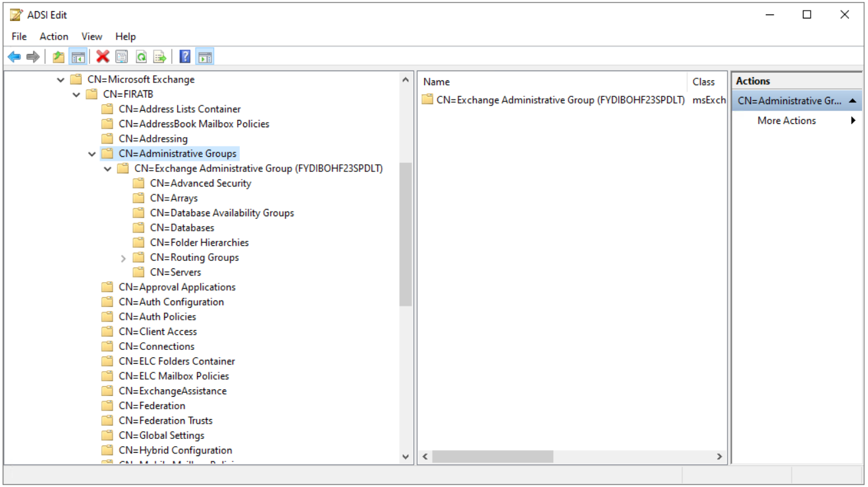Click folder icon of CN=Auth Policies
868x487 pixels.
click(x=107, y=317)
